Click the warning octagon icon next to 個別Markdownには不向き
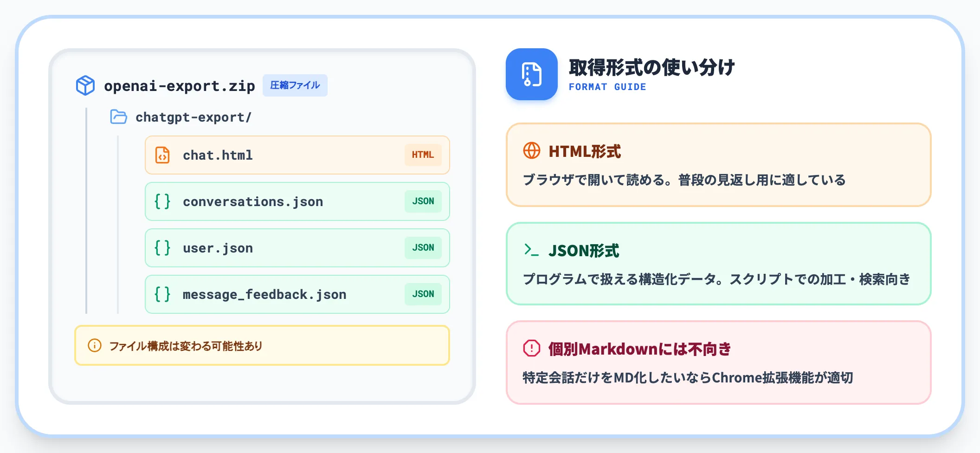Image resolution: width=980 pixels, height=453 pixels. click(532, 348)
